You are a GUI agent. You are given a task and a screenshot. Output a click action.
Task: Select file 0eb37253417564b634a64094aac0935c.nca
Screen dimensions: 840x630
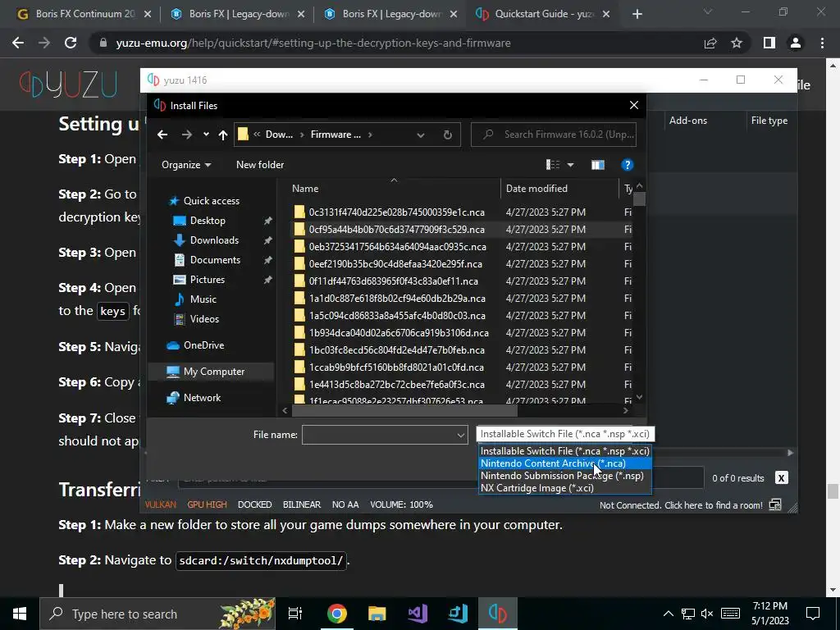point(398,247)
